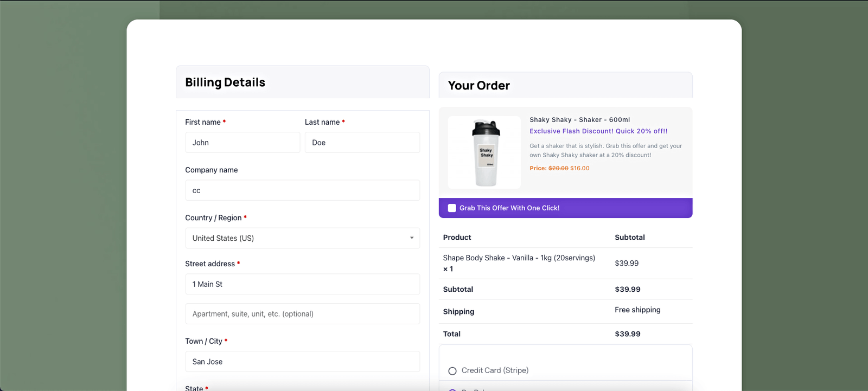Select the Town / City field with San Jose
Screen dimensions: 868x391
(302, 362)
